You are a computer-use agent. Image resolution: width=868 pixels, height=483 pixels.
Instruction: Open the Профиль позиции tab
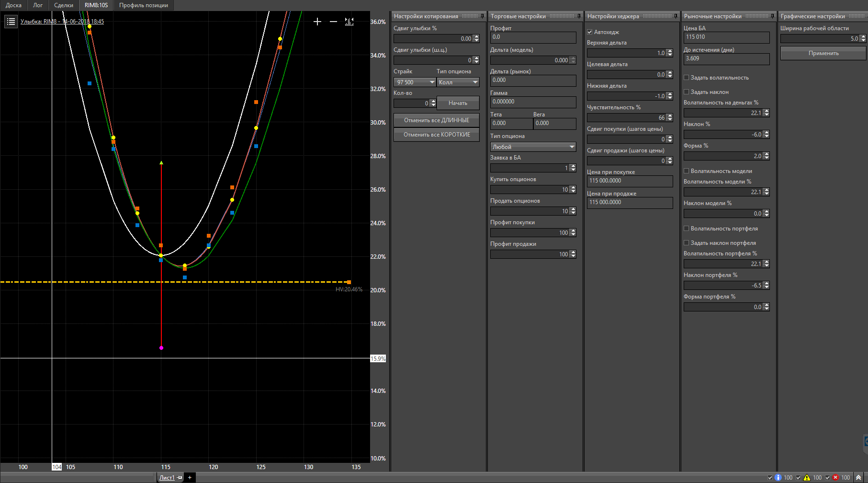click(144, 5)
